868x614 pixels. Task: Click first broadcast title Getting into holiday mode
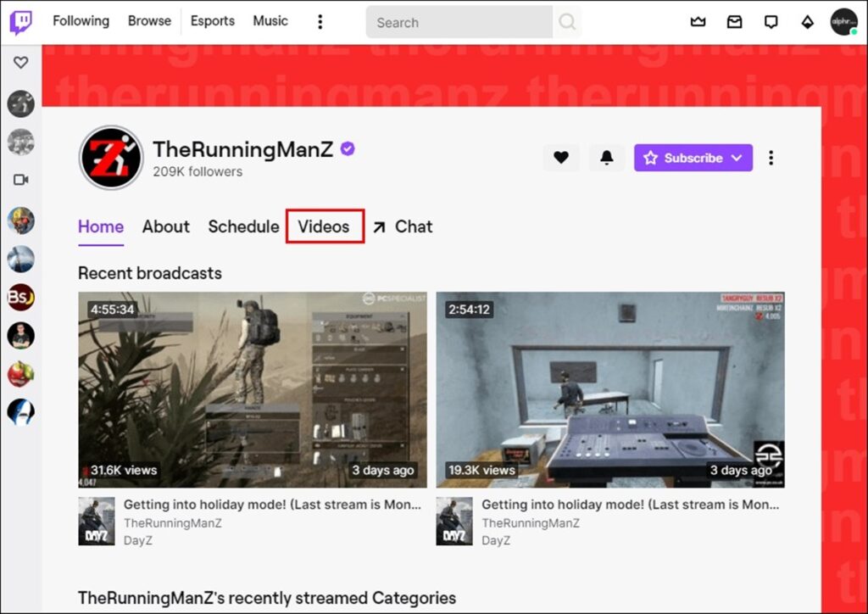pyautogui.click(x=272, y=505)
